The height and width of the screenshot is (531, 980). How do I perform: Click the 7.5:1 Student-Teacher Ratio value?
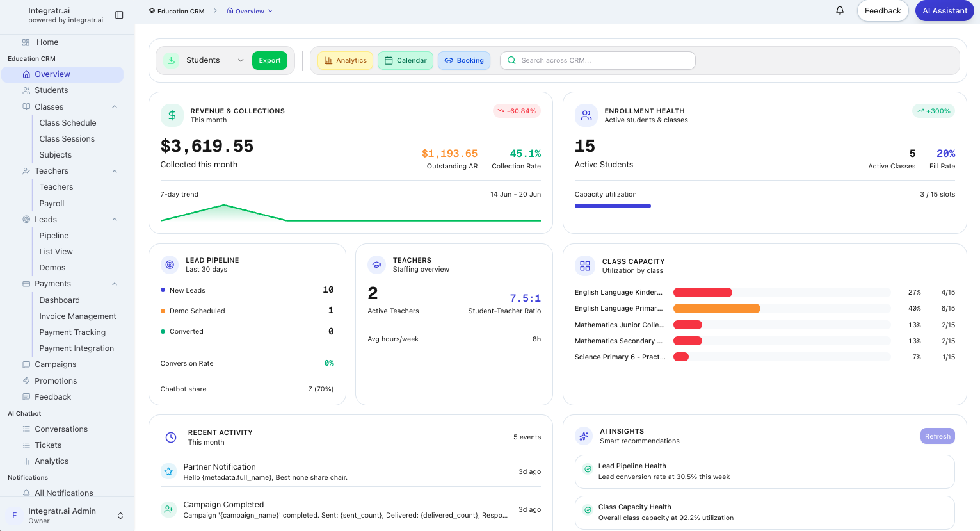(525, 298)
